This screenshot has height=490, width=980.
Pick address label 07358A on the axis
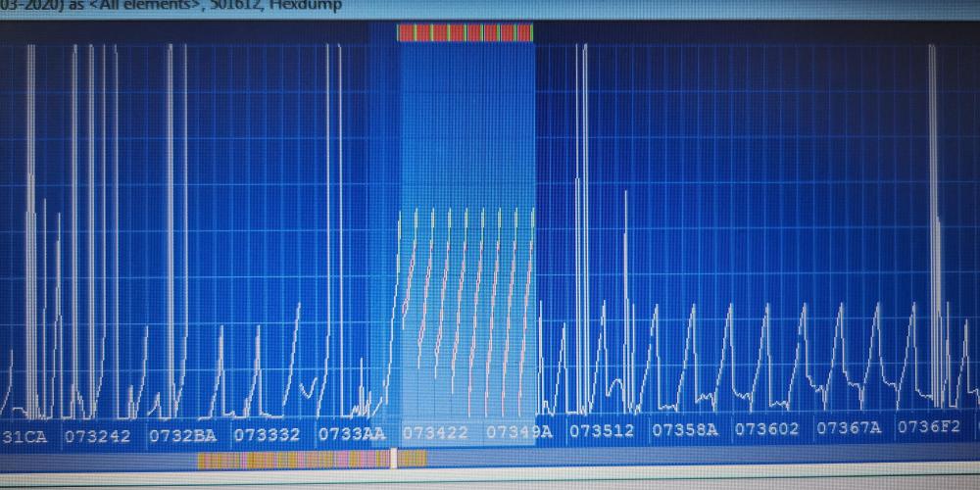(685, 429)
